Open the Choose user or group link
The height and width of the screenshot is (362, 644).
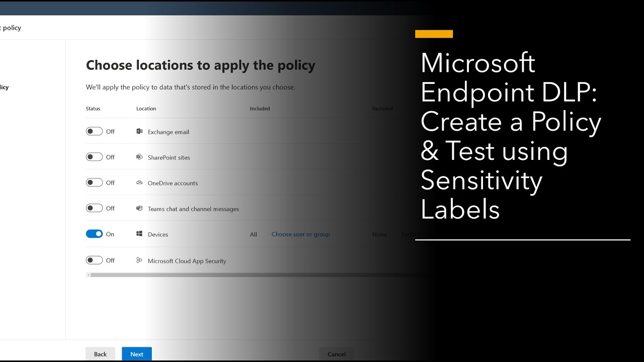301,234
